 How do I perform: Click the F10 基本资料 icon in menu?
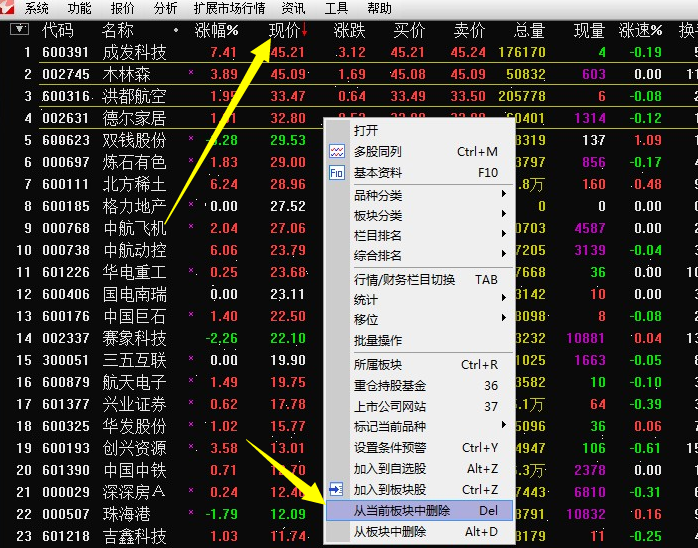click(337, 172)
